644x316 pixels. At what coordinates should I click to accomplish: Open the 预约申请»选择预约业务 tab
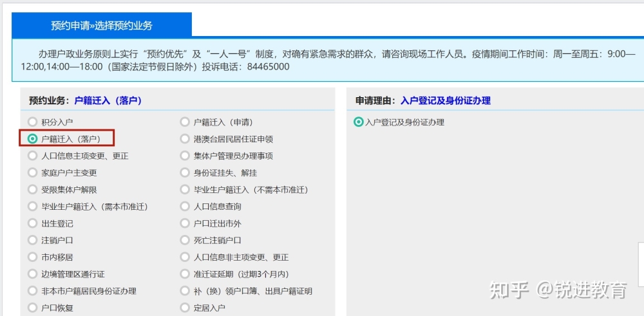[x=102, y=25]
